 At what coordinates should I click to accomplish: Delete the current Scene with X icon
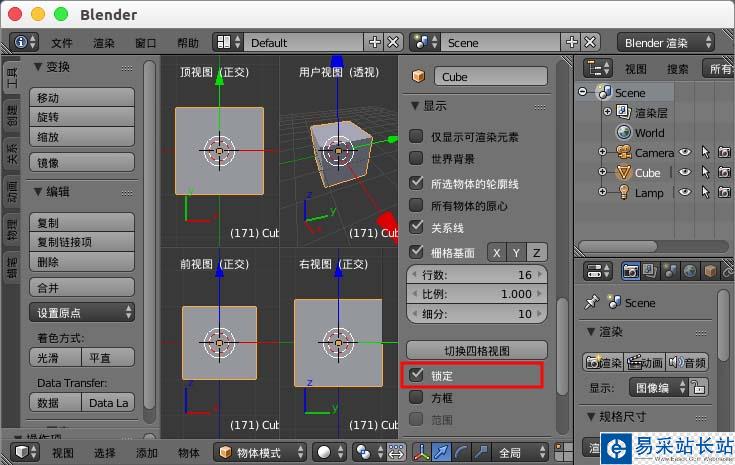(591, 43)
